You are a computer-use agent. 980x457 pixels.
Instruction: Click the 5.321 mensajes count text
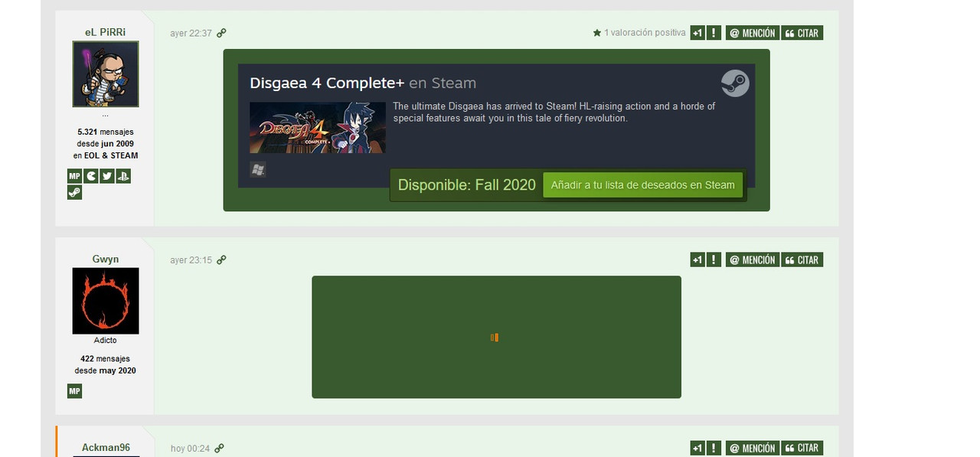(106, 132)
